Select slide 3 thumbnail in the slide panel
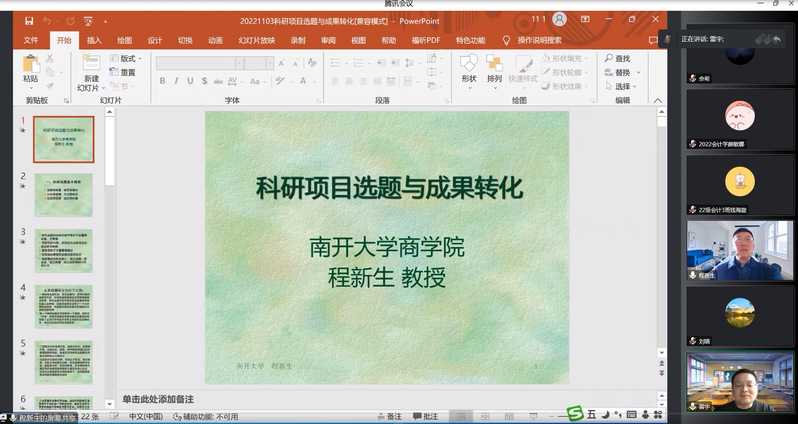This screenshot has height=424, width=798. (63, 251)
